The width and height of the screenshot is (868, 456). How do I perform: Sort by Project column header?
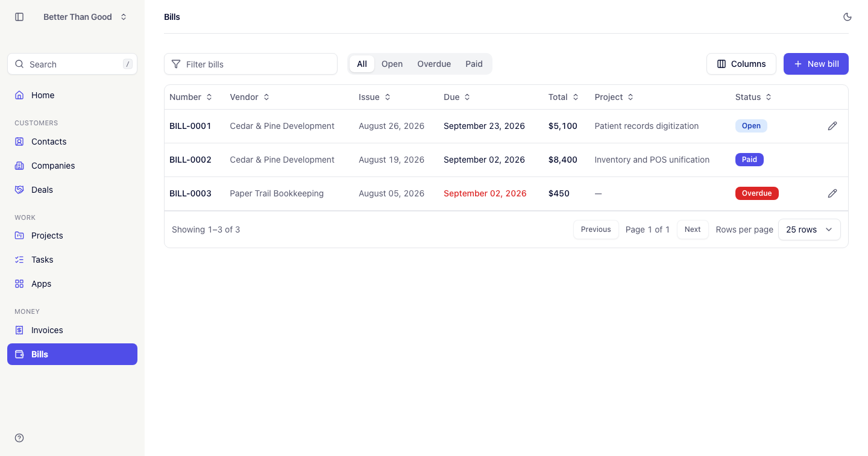click(614, 97)
